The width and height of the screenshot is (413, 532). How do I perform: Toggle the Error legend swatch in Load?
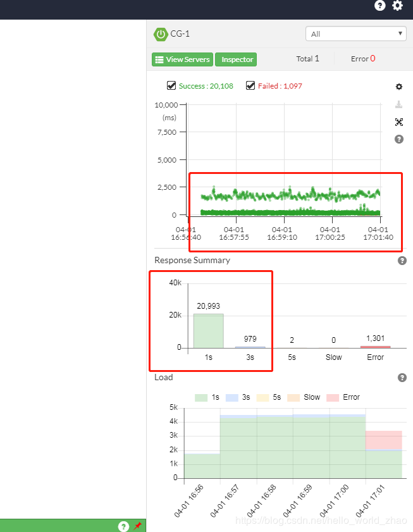333,398
